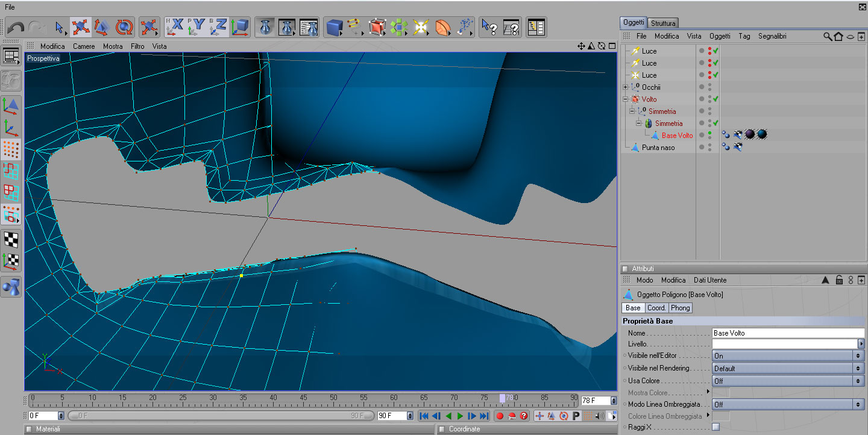Switch to the Struttura tab
Screen dimensions: 868x435
point(663,23)
